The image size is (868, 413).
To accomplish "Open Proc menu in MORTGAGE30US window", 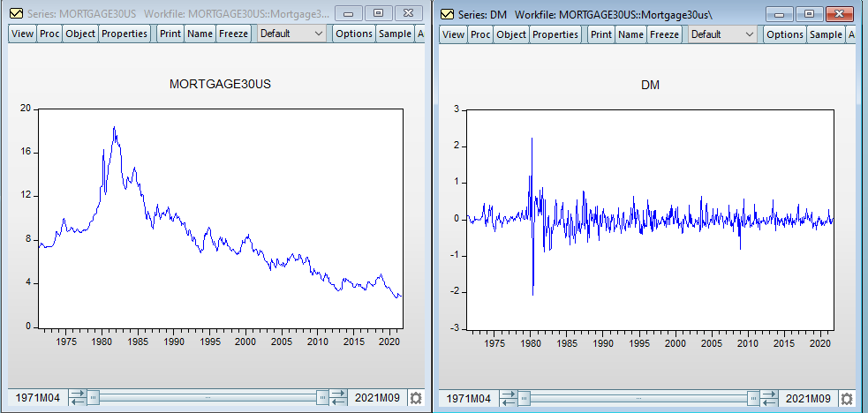I will pyautogui.click(x=49, y=34).
